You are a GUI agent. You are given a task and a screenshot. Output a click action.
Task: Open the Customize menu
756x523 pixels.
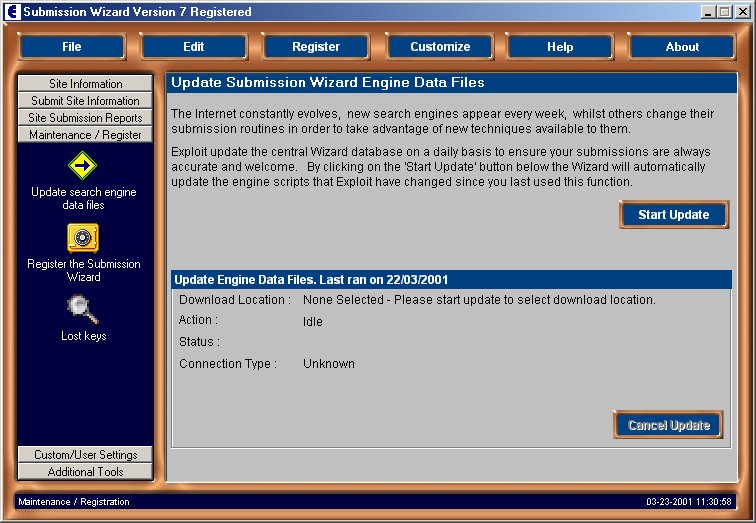click(x=440, y=47)
